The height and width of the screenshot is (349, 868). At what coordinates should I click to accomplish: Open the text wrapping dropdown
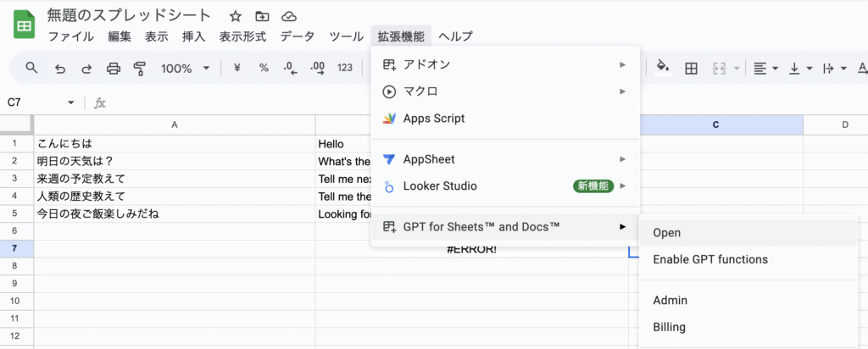(x=835, y=69)
